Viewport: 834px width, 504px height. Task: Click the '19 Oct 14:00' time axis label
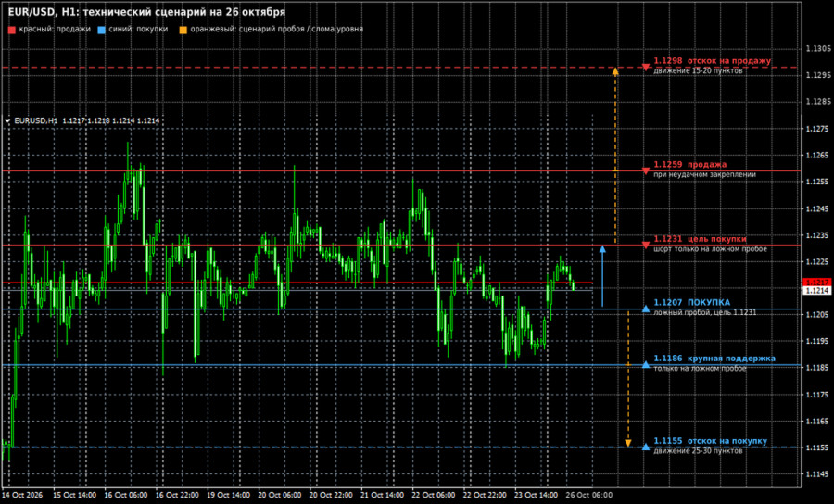[x=229, y=495]
